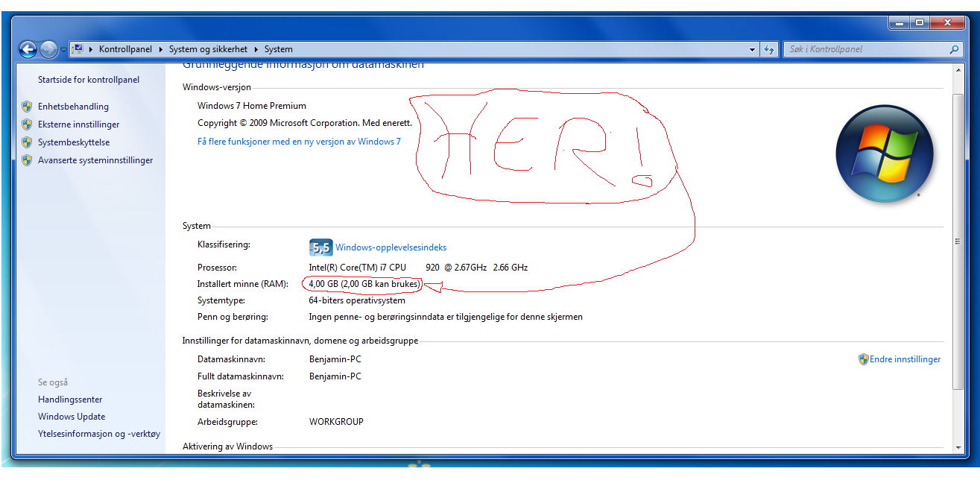Screen dimensions: 980x483
Task: Maximize the System window
Action: pos(920,23)
